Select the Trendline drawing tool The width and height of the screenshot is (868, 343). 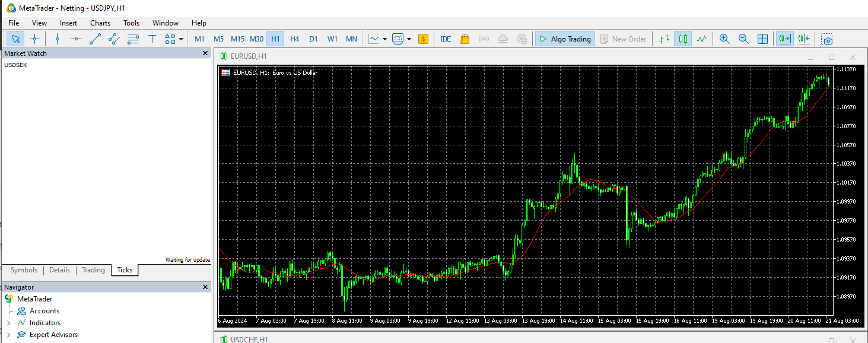pyautogui.click(x=96, y=39)
